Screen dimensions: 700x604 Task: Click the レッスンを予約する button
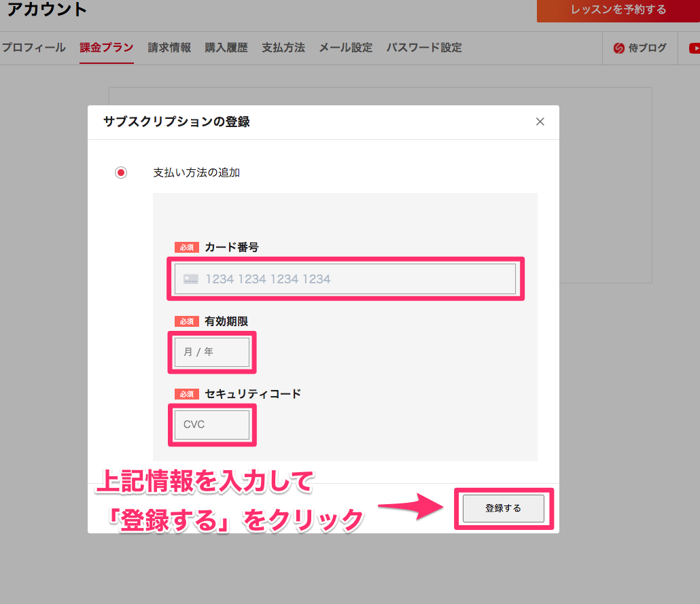coord(618,10)
